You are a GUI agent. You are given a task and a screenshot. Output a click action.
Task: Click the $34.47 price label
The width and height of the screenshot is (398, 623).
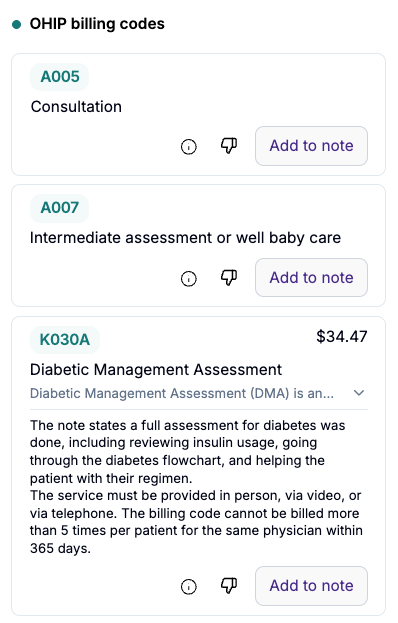[342, 337]
